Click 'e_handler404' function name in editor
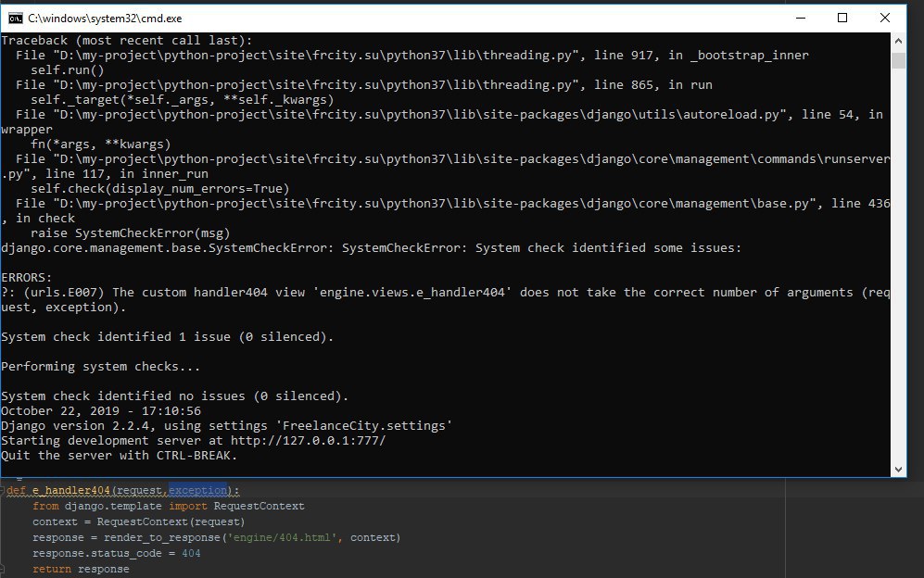The height and width of the screenshot is (578, 924). [71, 490]
